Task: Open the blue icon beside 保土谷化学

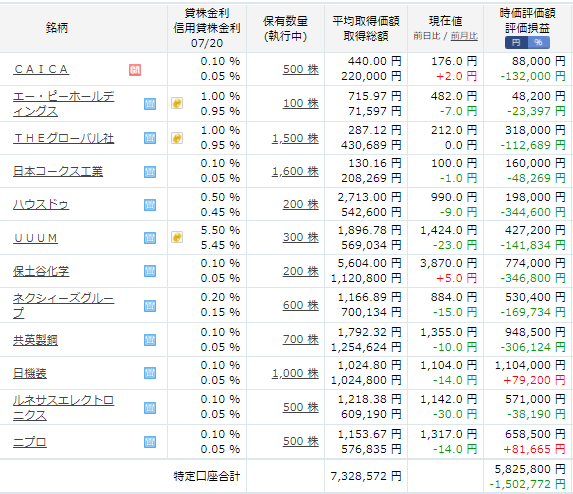Action: click(x=150, y=271)
